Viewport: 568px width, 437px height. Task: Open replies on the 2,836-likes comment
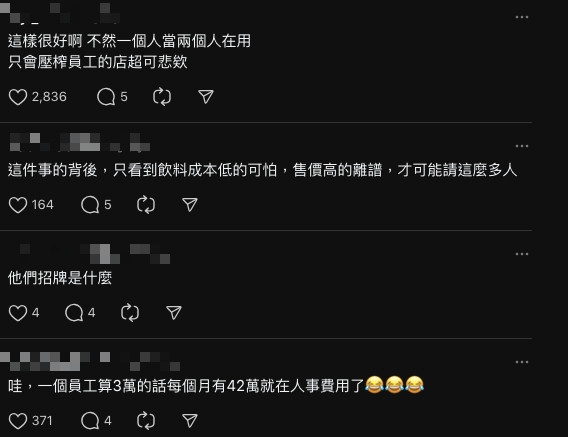click(106, 97)
